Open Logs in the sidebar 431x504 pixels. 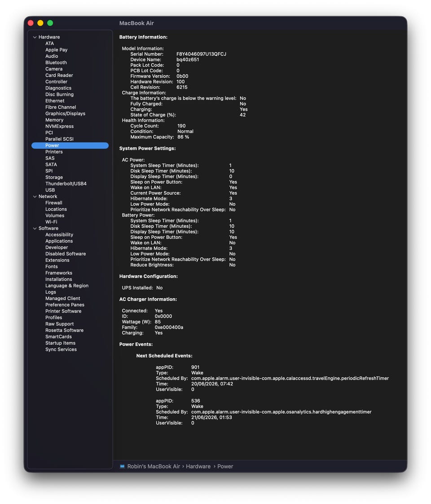coord(50,292)
